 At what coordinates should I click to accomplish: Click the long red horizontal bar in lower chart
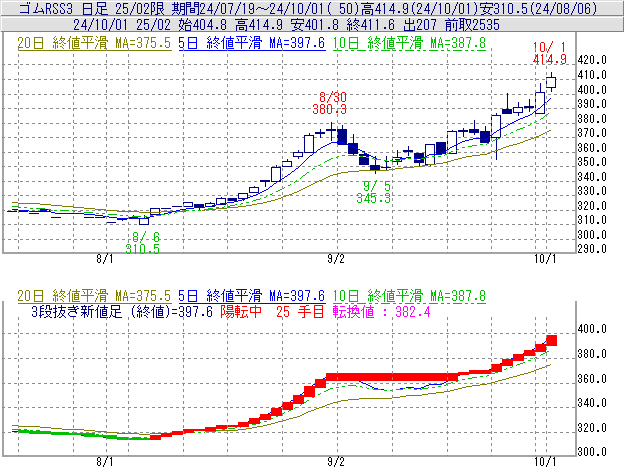(x=392, y=377)
